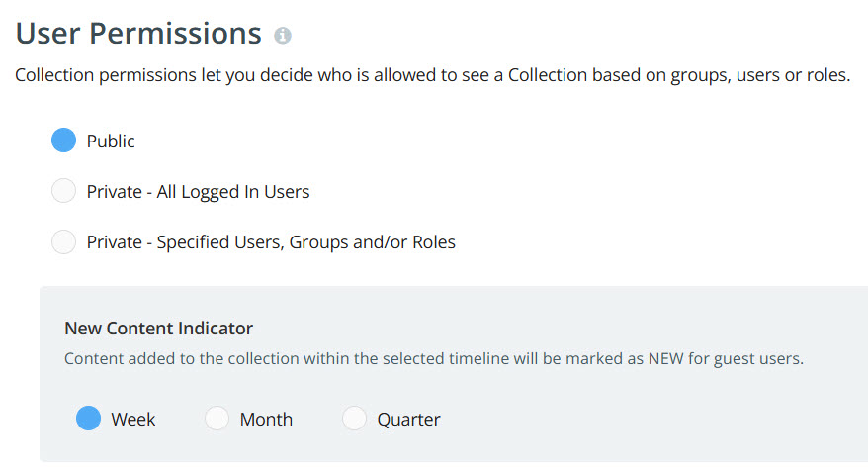Click the User Permissions heading
The height and width of the screenshot is (474, 868).
[138, 34]
